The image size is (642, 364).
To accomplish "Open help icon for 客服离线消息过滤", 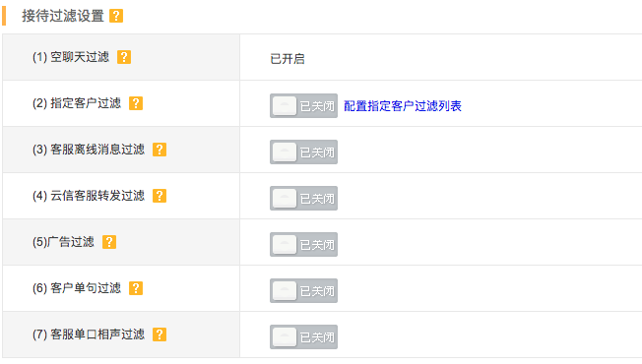I will pos(160,150).
